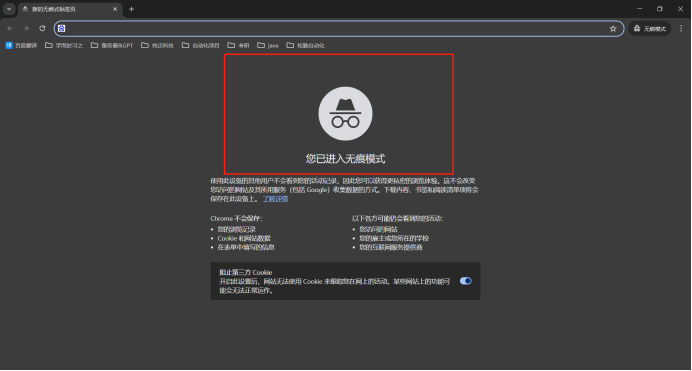The width and height of the screenshot is (692, 371).
Task: Minimize the Chrome window
Action: tap(639, 9)
